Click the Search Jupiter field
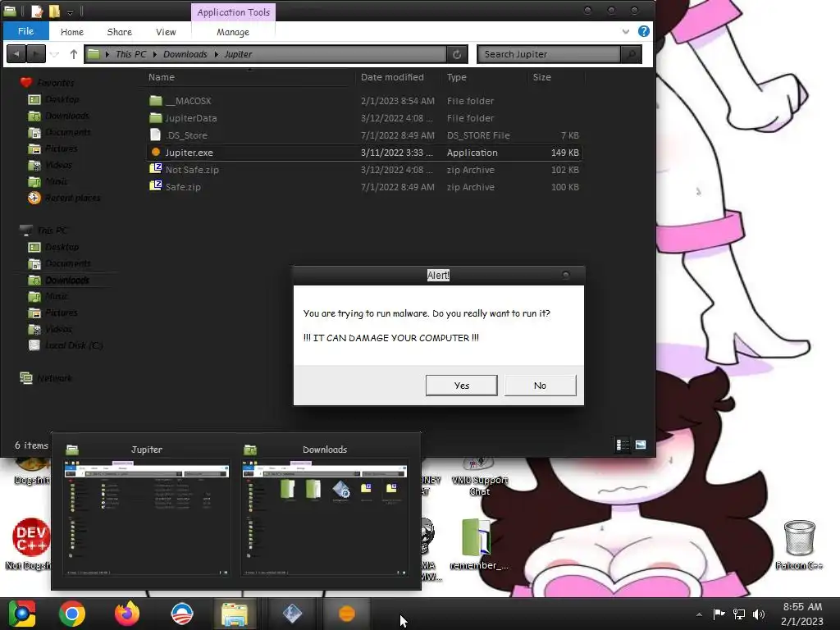 pyautogui.click(x=549, y=54)
